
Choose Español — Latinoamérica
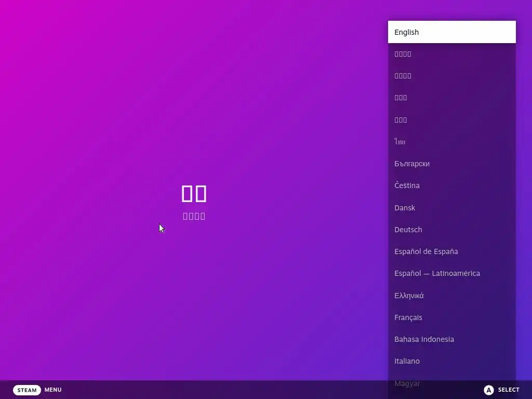(x=451, y=273)
